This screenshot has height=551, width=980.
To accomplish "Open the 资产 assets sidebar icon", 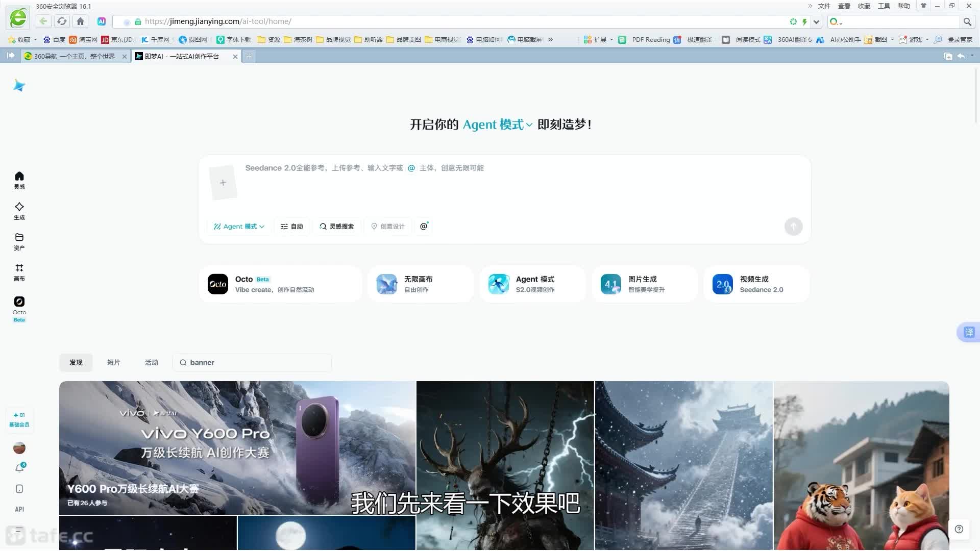I will [19, 241].
